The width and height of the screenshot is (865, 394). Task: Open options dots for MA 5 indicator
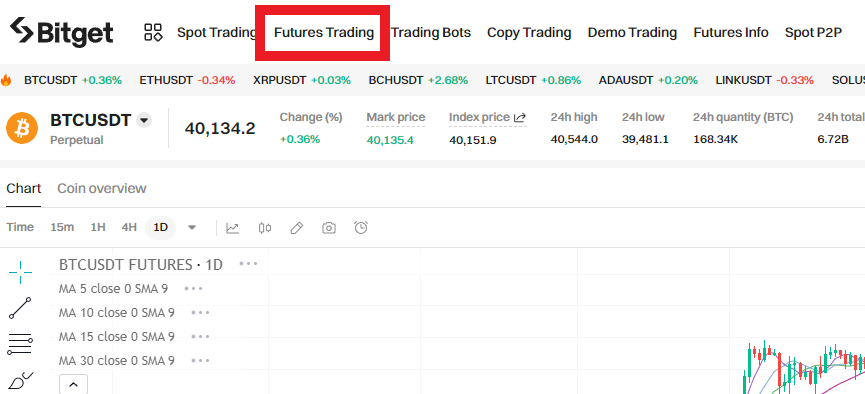[x=194, y=289]
